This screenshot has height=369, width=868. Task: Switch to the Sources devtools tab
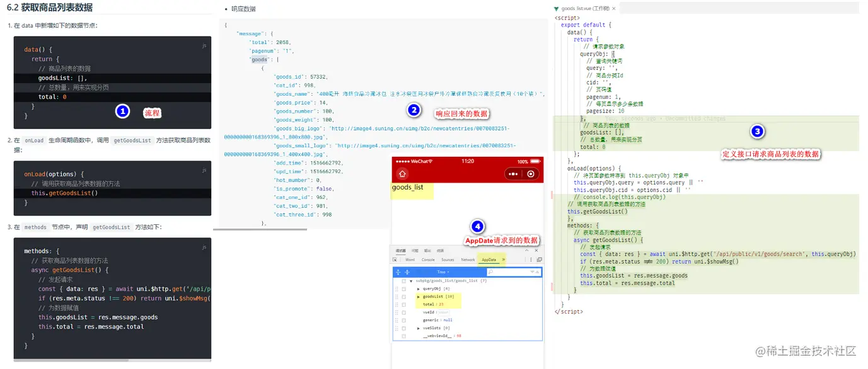pyautogui.click(x=448, y=259)
